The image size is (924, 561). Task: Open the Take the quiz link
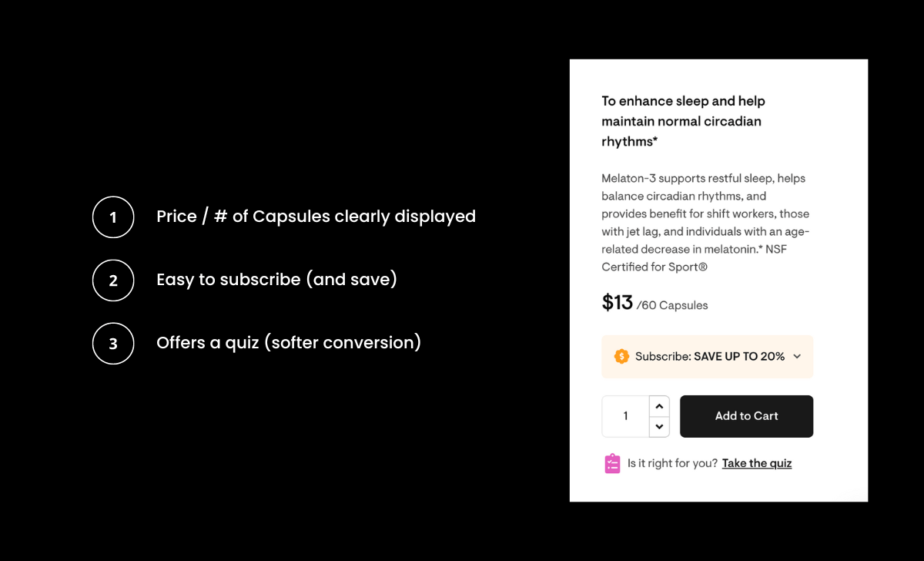(757, 463)
